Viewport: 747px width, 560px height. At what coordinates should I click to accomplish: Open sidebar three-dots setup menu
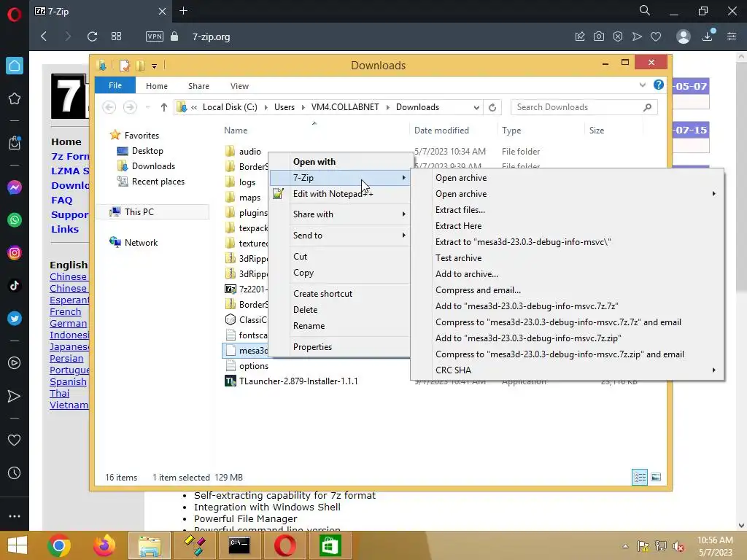coord(15,516)
